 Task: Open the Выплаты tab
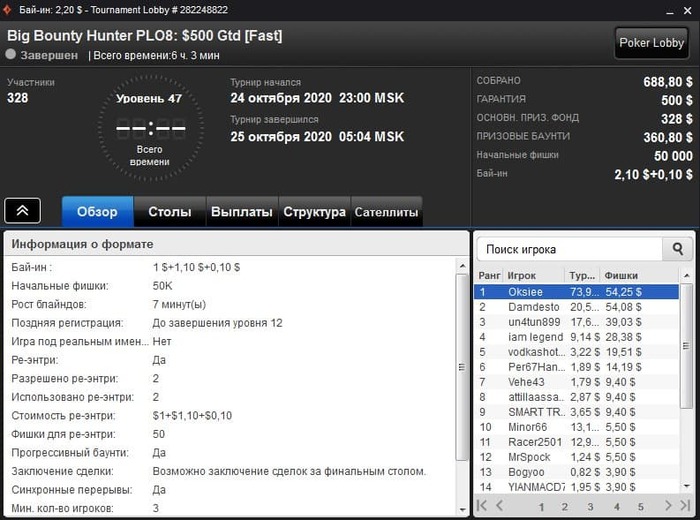[242, 212]
